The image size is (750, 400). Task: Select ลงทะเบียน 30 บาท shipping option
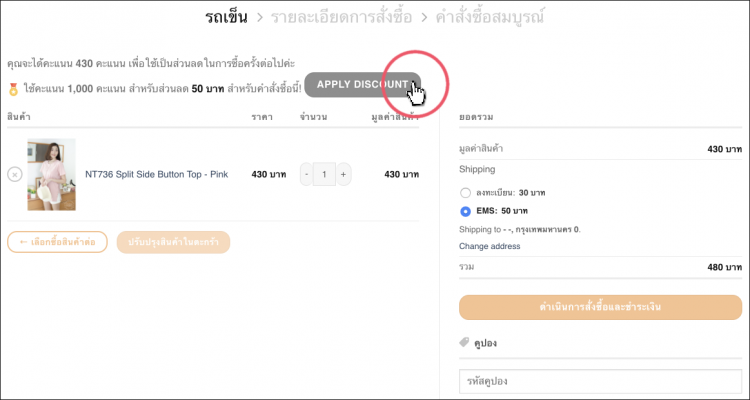click(465, 192)
